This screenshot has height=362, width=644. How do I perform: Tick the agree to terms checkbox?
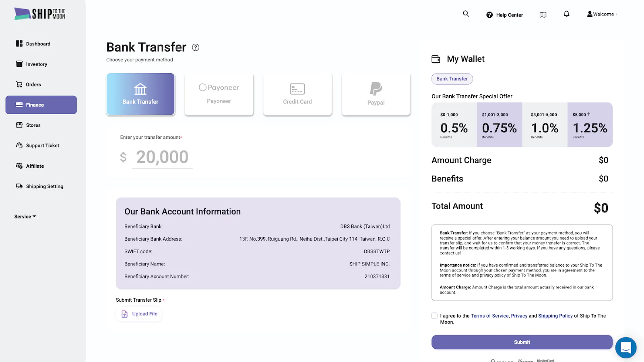(x=434, y=316)
